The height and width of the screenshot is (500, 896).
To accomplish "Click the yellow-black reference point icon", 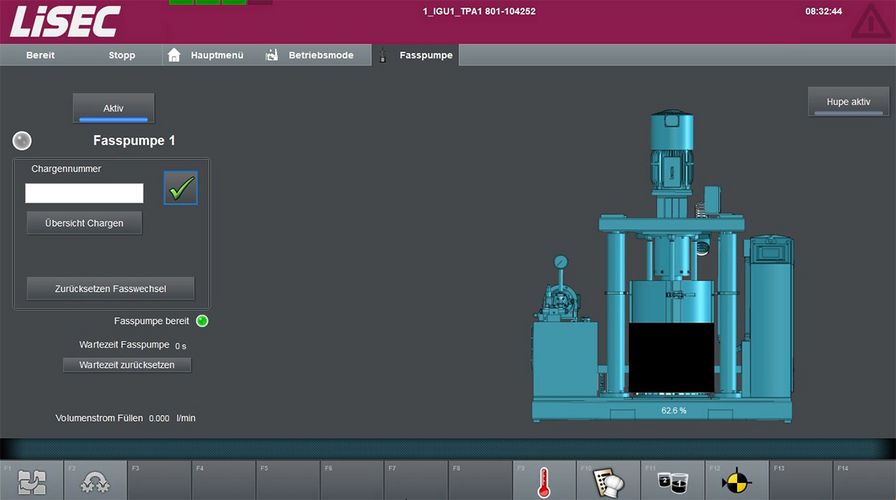I will 736,481.
